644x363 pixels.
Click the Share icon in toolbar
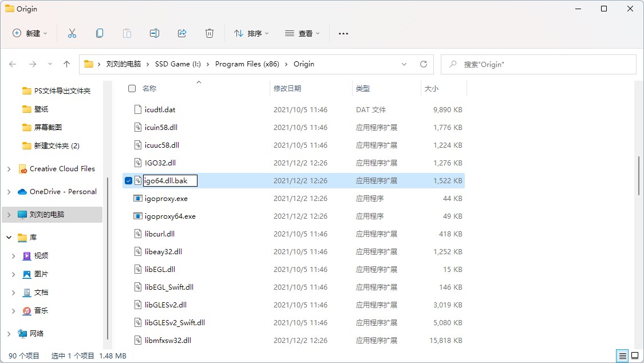point(182,33)
